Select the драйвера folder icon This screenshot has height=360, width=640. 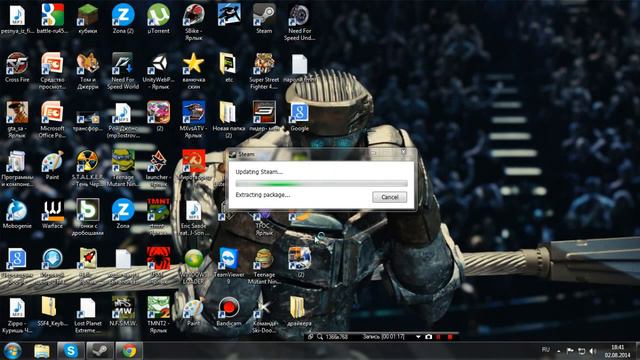pyautogui.click(x=299, y=311)
